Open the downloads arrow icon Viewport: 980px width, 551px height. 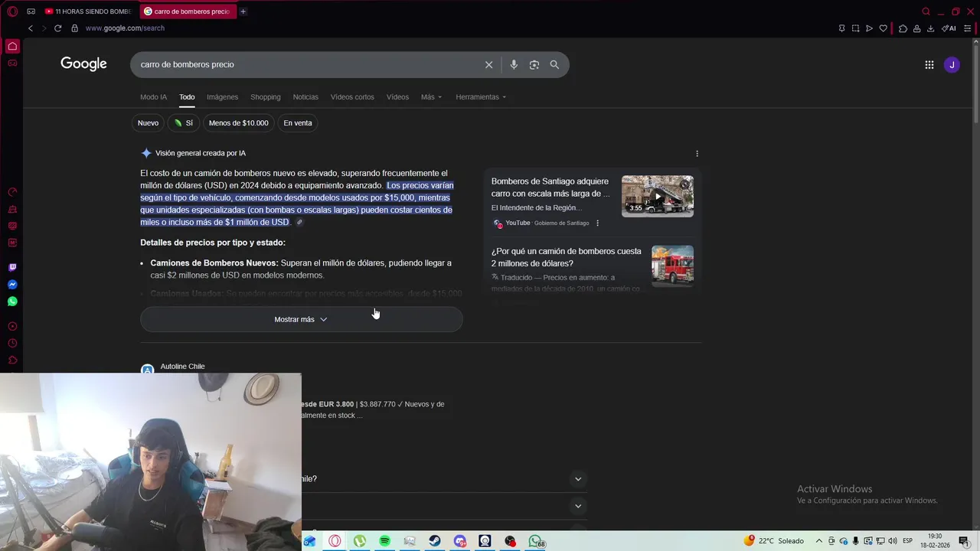coord(930,28)
